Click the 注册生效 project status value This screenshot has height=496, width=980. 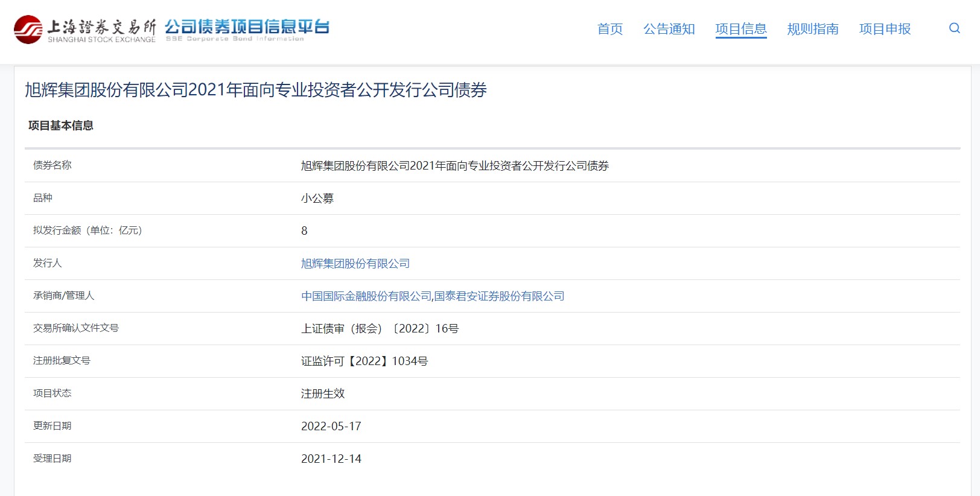point(323,394)
